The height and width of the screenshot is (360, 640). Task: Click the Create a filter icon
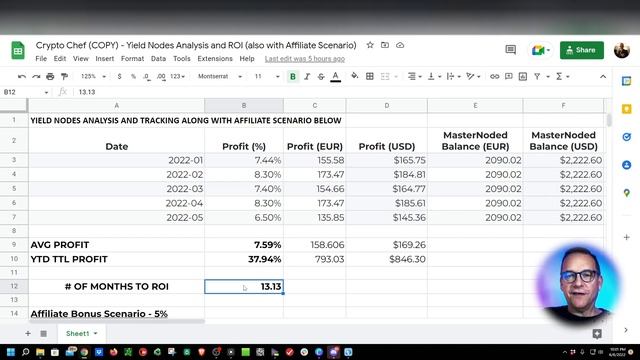pyautogui.click(x=537, y=76)
